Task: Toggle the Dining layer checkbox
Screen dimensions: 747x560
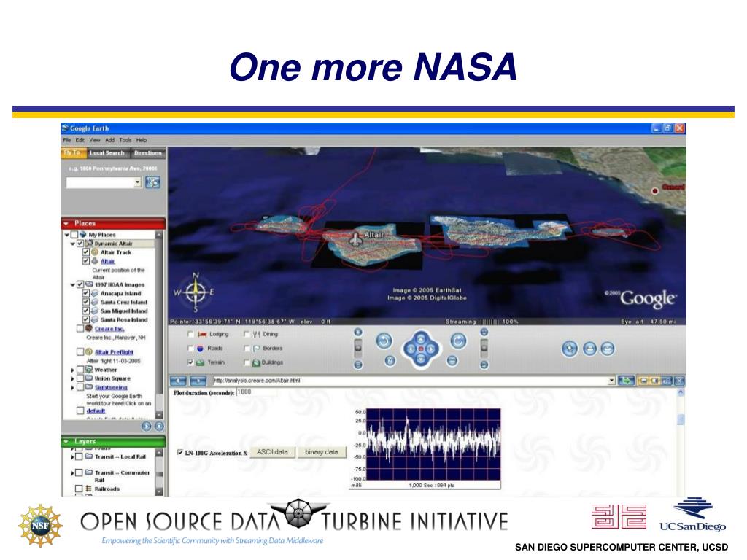Action: coord(247,334)
